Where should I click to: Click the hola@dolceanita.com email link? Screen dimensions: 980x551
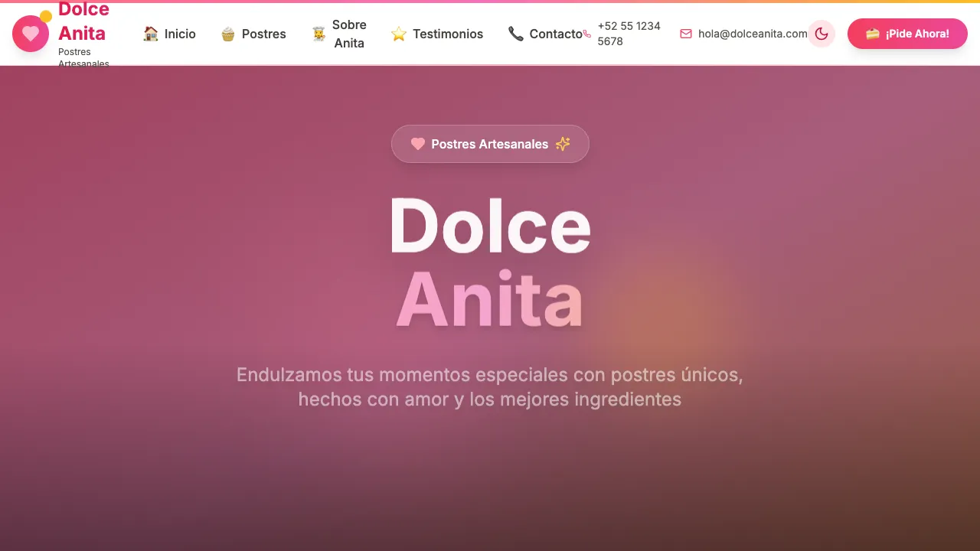pos(752,34)
